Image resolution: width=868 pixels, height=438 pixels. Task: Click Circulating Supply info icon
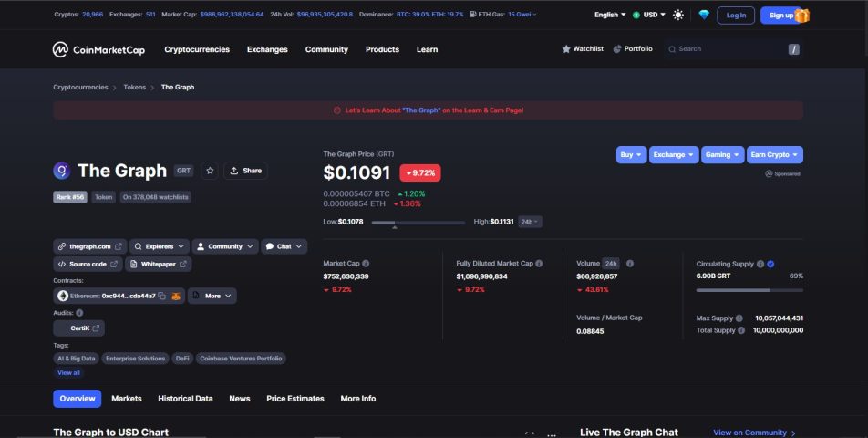(760, 264)
